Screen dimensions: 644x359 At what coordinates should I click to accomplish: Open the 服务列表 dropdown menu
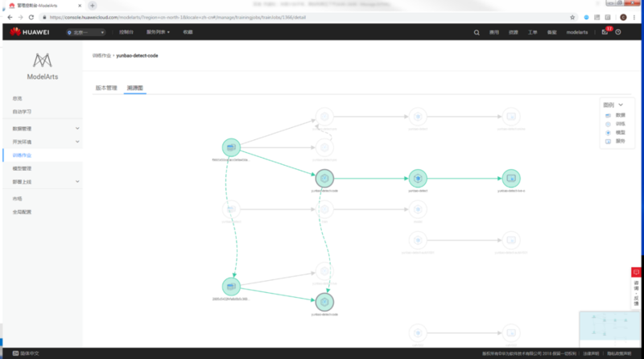click(x=158, y=32)
